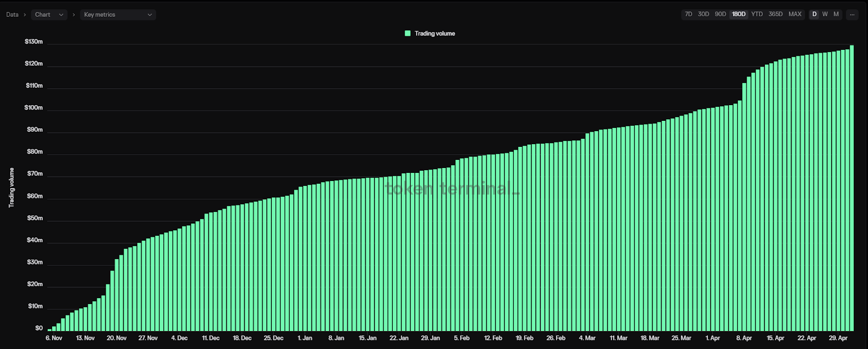Open the three-dot more options menu
This screenshot has width=868, height=349.
tap(852, 15)
